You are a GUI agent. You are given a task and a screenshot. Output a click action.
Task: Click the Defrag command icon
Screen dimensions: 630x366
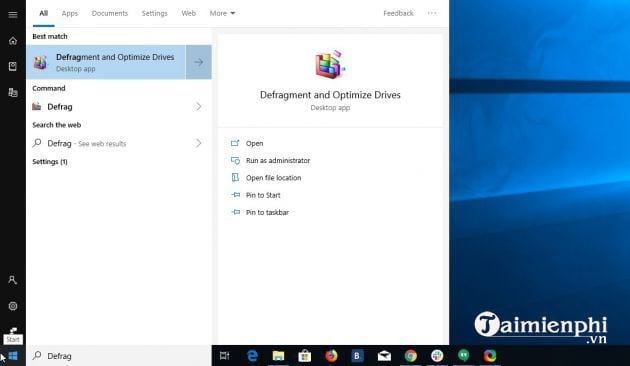[x=37, y=106]
